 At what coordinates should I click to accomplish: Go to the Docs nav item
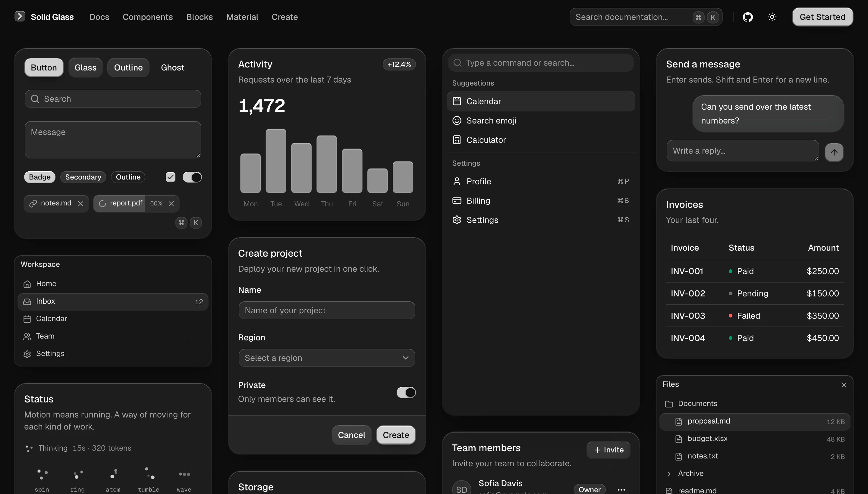[99, 17]
